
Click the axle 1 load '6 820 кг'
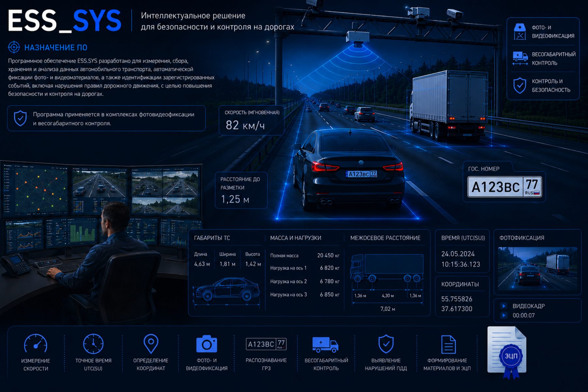(x=330, y=268)
